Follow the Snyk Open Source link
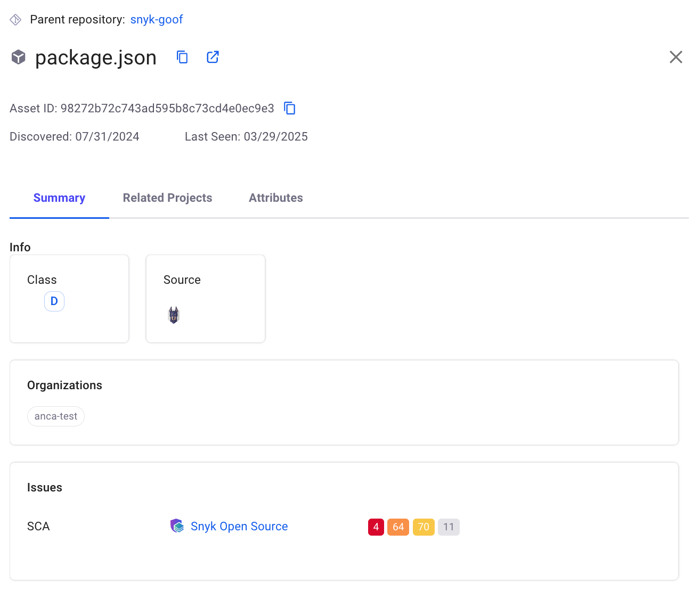Image resolution: width=700 pixels, height=591 pixels. [x=239, y=526]
